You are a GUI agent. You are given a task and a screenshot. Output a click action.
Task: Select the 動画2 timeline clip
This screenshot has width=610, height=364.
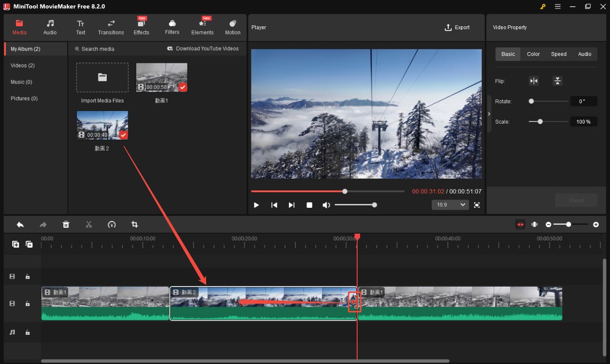point(263,304)
